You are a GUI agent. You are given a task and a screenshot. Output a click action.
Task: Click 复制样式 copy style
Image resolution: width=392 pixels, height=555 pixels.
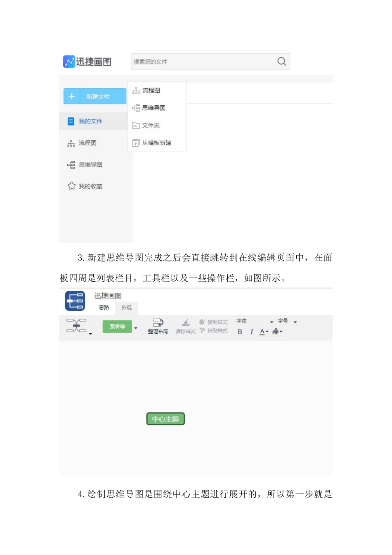[x=213, y=322]
